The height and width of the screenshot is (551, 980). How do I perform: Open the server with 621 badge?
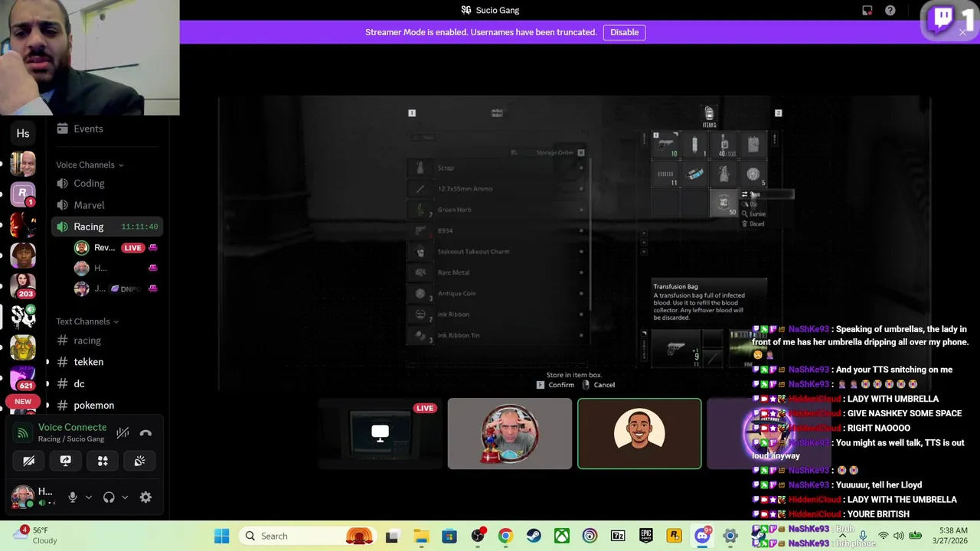click(23, 377)
